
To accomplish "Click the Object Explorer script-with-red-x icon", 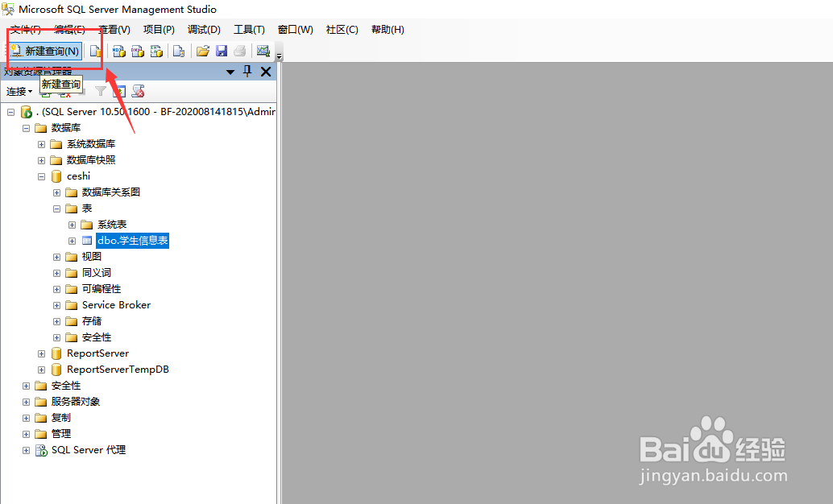I will (138, 91).
